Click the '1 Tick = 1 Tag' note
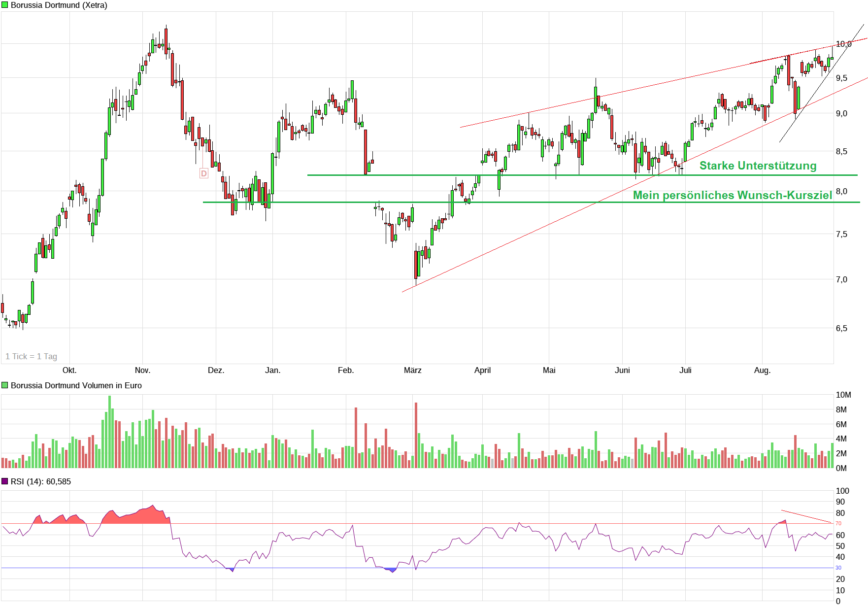868x610 pixels. tap(32, 356)
